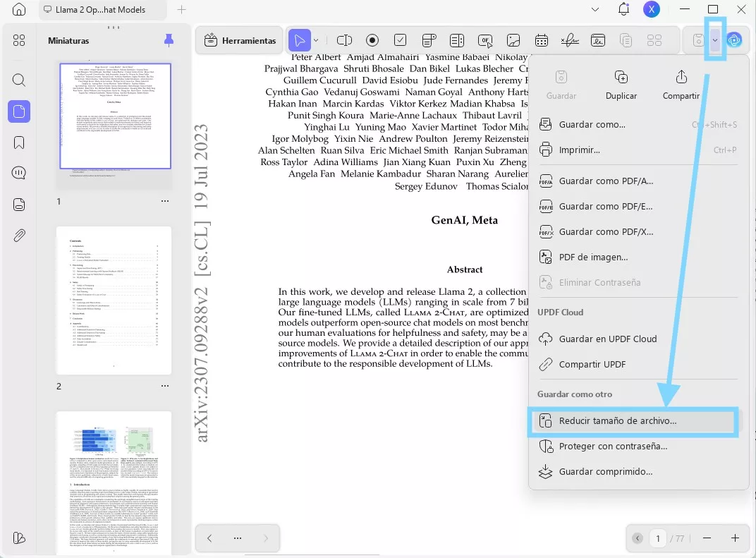756x558 pixels.
Task: Expand selection tool dropdown arrow
Action: tap(316, 40)
